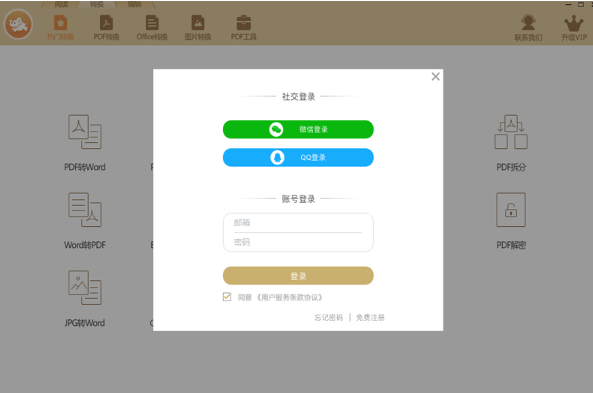Click the PDF解密 label text

point(511,245)
